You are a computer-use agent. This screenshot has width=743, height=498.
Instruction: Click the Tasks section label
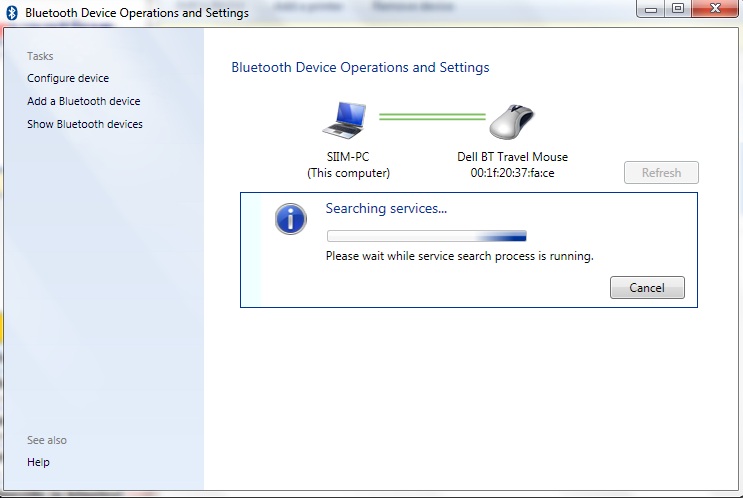click(40, 56)
